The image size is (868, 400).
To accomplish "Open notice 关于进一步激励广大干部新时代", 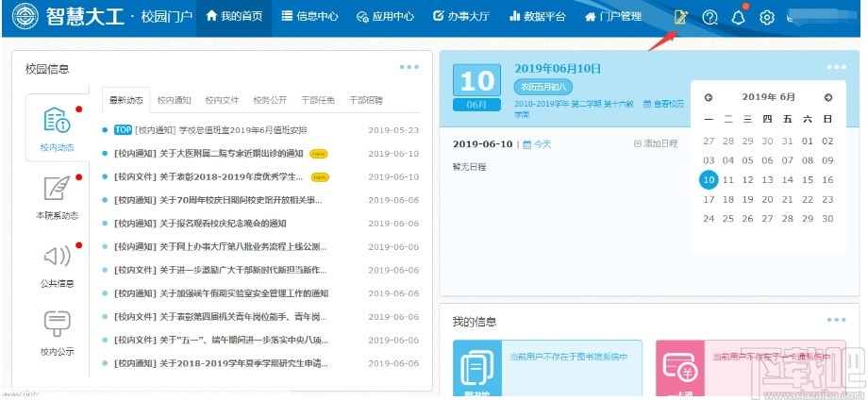I will [221, 270].
